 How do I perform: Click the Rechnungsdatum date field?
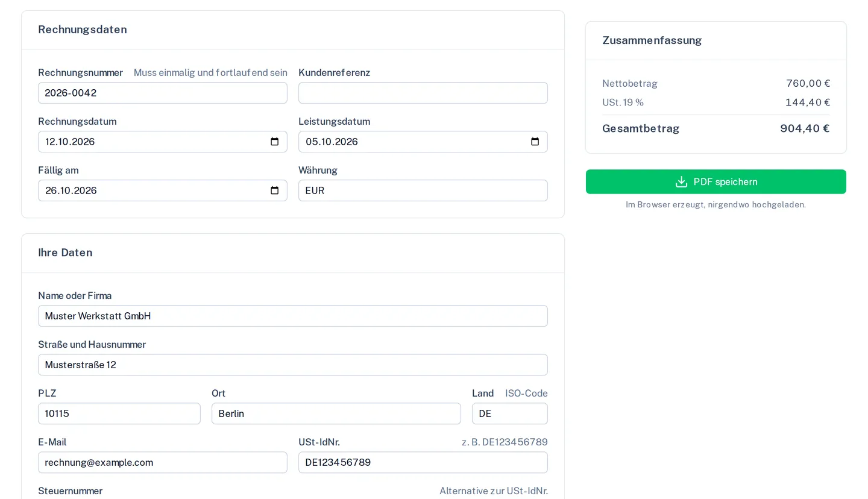[163, 142]
